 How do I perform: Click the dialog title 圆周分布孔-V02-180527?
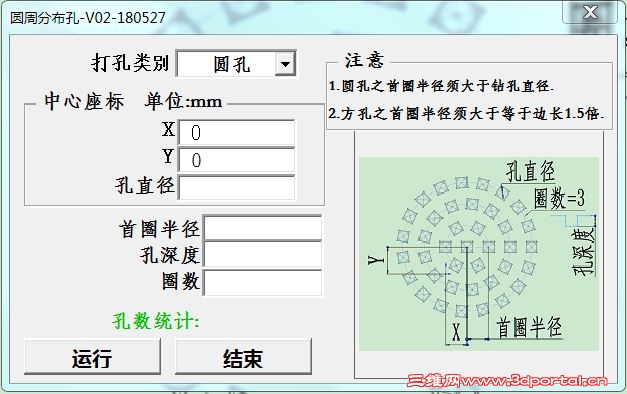tap(88, 18)
